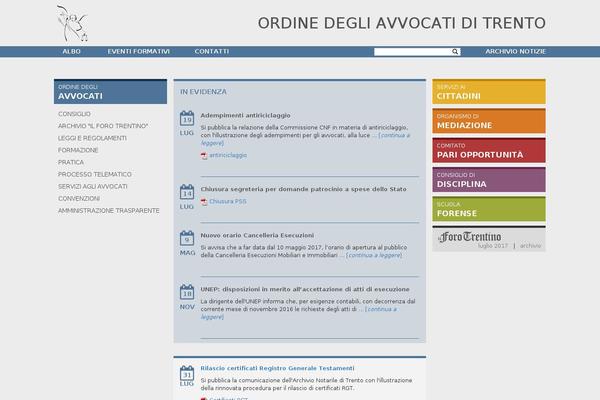Image resolution: width=600 pixels, height=400 pixels.
Task: Open the red Comitato Pari Opportunità box
Action: tap(489, 150)
